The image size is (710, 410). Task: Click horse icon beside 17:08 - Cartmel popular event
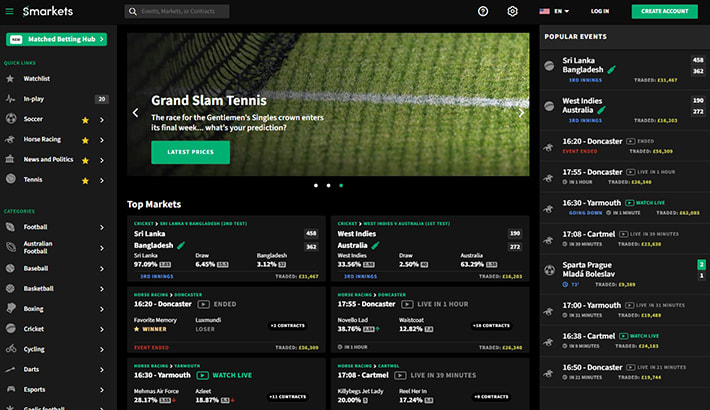pyautogui.click(x=549, y=240)
